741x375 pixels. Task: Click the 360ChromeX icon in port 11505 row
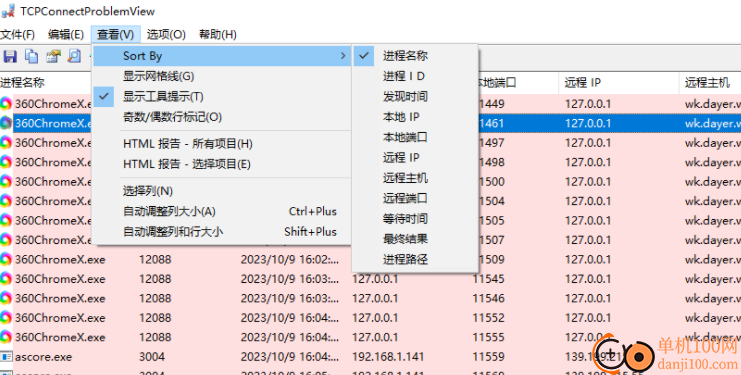[6, 221]
